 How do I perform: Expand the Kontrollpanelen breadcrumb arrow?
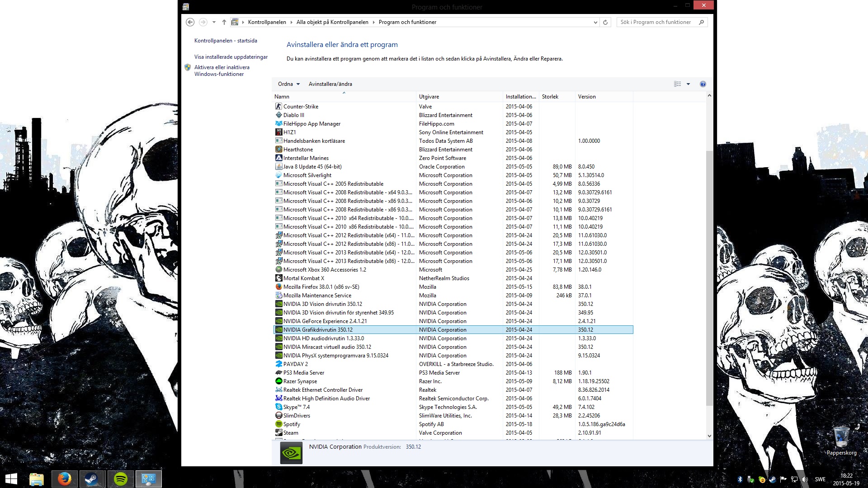point(291,22)
